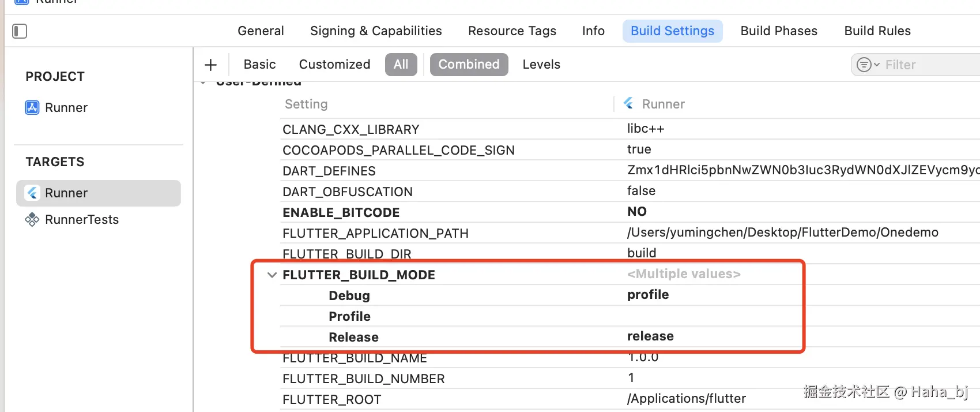The width and height of the screenshot is (980, 412).
Task: Click the plus add-setting icon
Action: (x=211, y=65)
